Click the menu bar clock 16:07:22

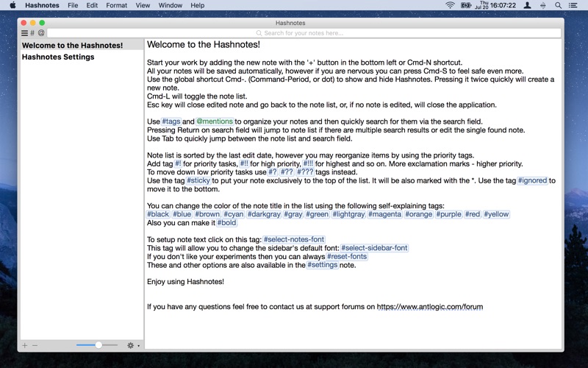coord(503,5)
